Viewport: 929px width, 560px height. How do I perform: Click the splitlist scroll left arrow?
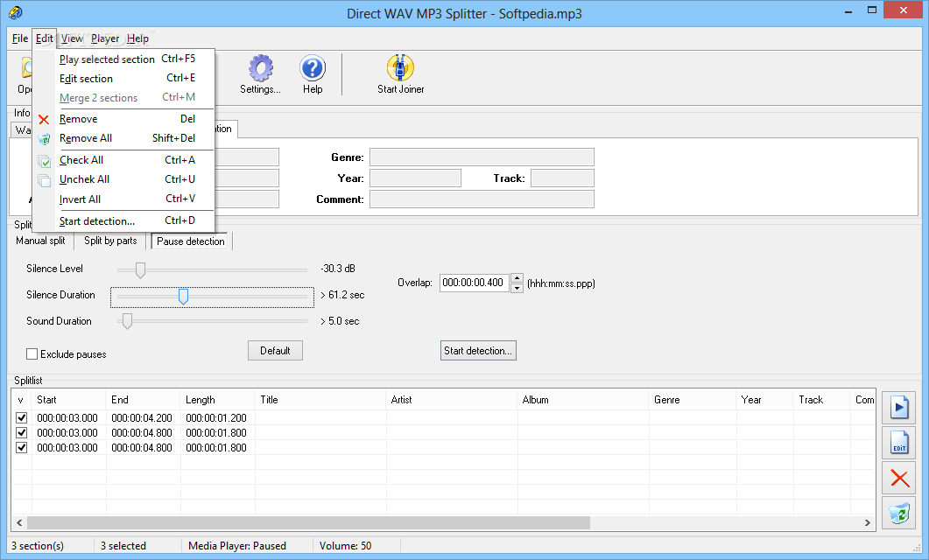click(19, 522)
